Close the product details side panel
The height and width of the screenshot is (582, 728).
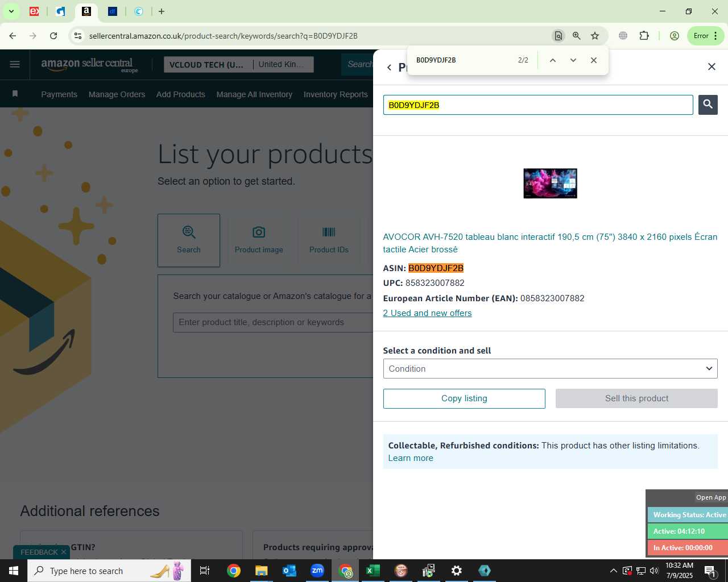(x=712, y=67)
